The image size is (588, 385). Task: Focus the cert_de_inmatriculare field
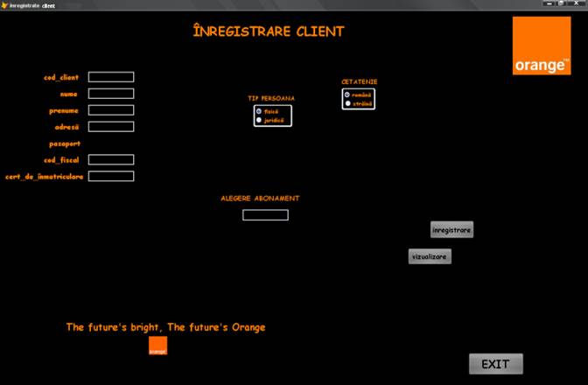pyautogui.click(x=111, y=176)
